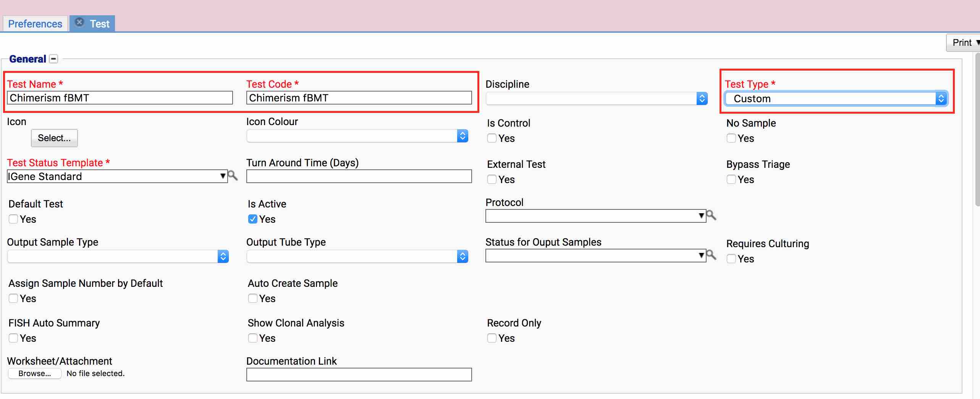Click the vertical scrollbar on the right
980x399 pixels.
point(978,130)
